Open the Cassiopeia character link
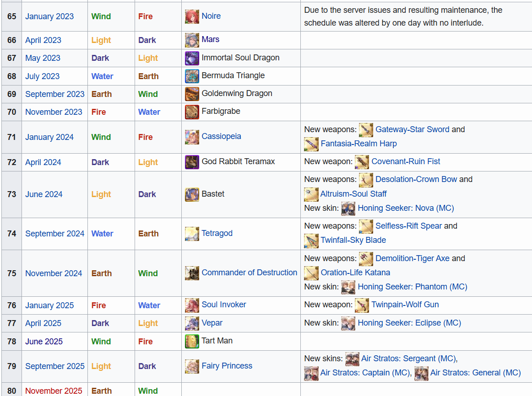The height and width of the screenshot is (396, 532). [x=221, y=136]
